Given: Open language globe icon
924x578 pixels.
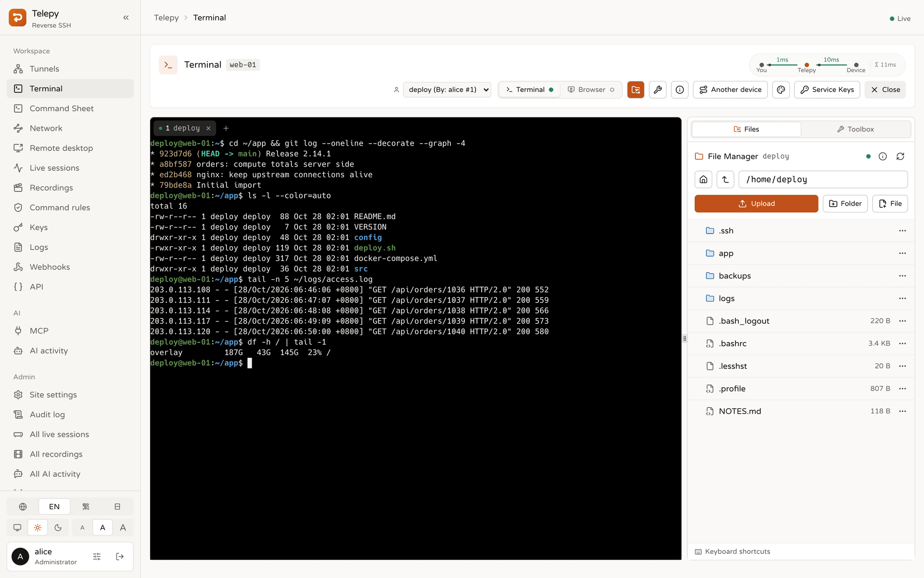Looking at the screenshot, I should [x=23, y=507].
